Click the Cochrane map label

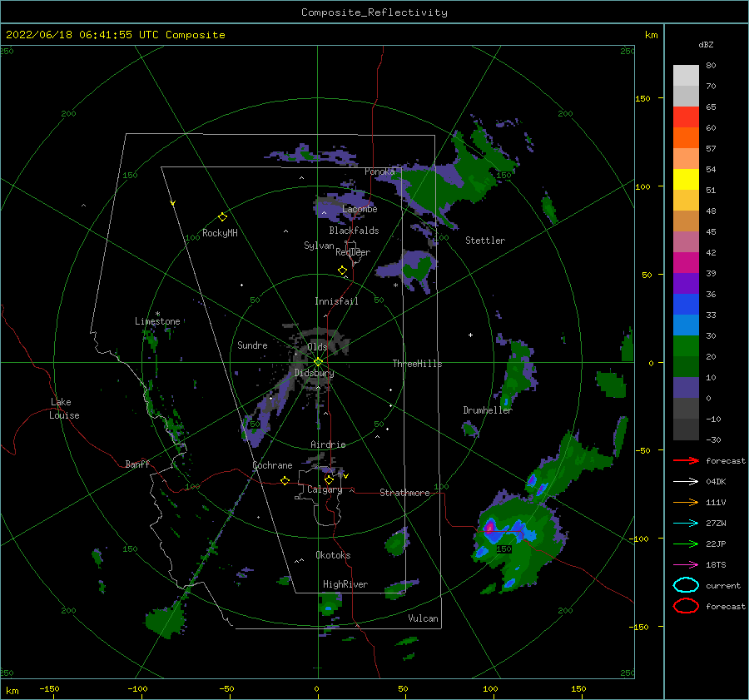(x=272, y=465)
